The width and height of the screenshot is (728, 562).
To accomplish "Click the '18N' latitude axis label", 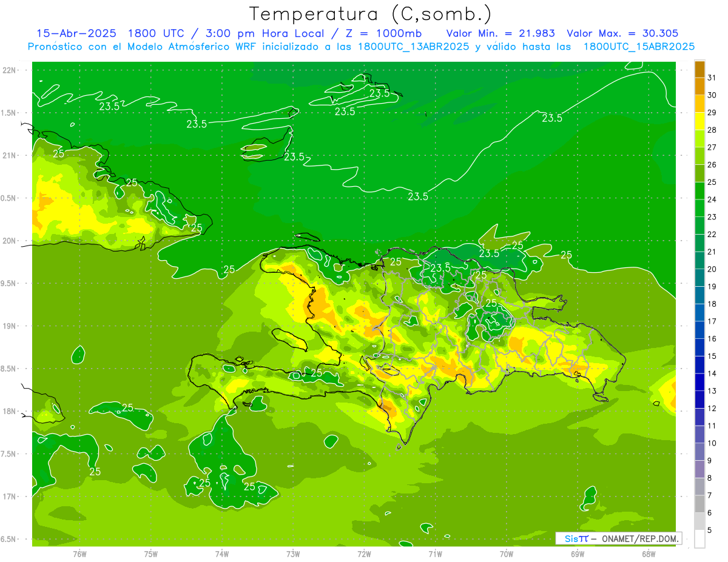I will coord(9,411).
